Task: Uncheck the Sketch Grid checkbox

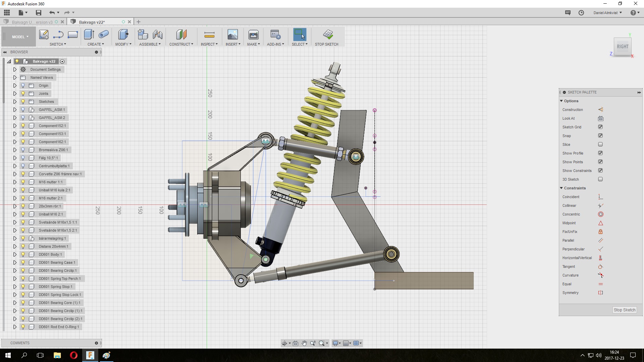Action: point(600,127)
